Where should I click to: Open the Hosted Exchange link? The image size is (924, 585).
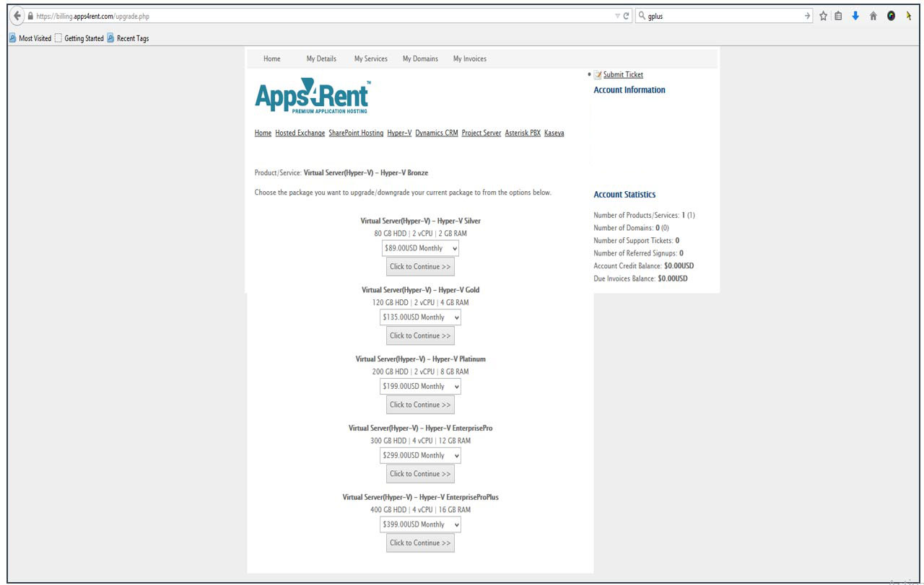pos(300,133)
